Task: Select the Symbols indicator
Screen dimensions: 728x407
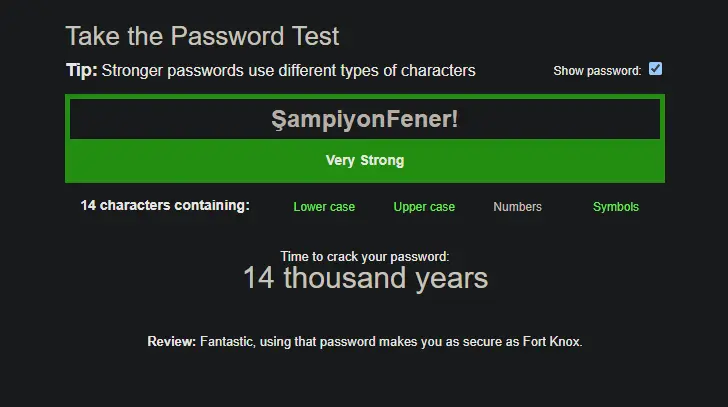Action: (x=616, y=207)
